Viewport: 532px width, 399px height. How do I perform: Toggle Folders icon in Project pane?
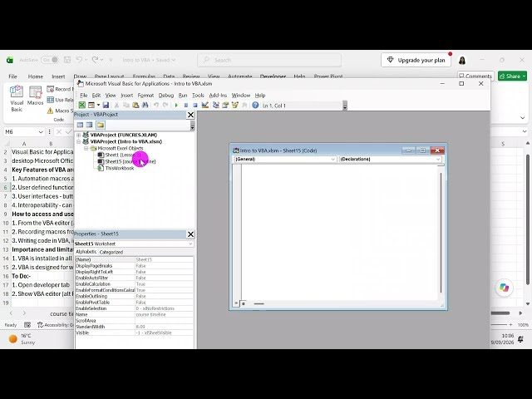[100, 125]
